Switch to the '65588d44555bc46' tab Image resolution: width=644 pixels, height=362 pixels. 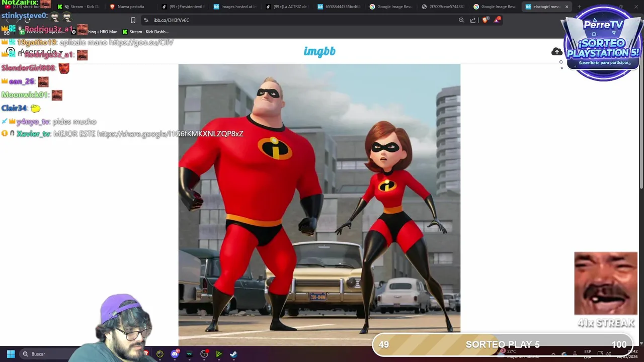coord(340,7)
